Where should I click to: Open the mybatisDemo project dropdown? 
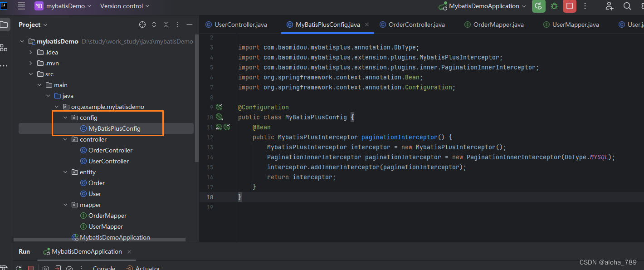point(63,6)
